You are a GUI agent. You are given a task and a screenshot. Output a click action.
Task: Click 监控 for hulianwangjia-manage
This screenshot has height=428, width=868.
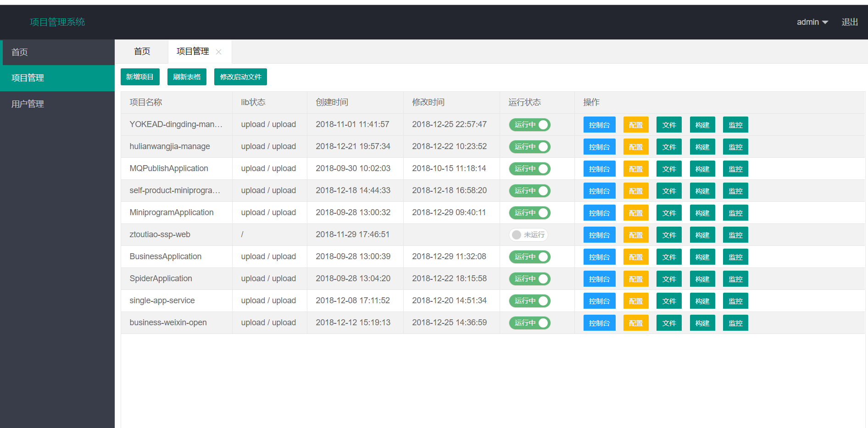click(x=735, y=147)
